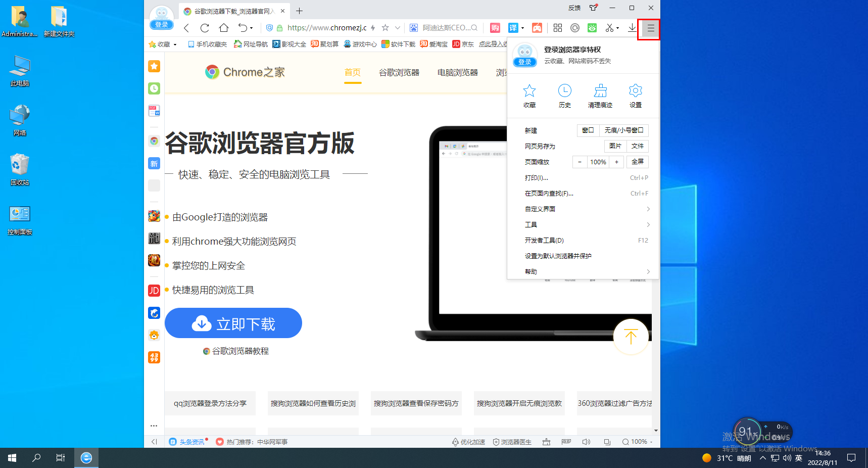Switch to 首页 site tab
868x468 pixels.
click(353, 72)
